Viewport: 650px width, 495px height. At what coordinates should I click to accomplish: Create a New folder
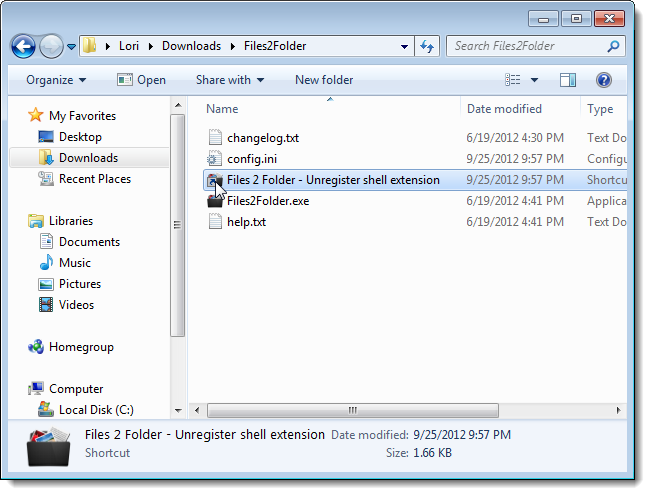click(x=324, y=80)
